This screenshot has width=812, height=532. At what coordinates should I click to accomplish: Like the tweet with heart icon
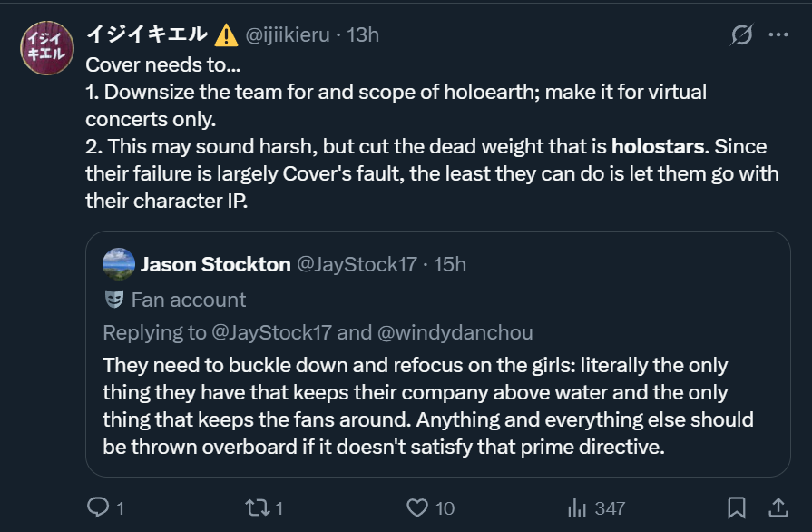417,507
